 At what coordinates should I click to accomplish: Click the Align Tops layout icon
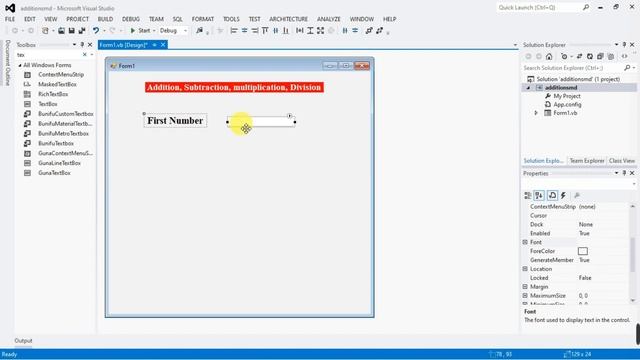pyautogui.click(x=265, y=31)
